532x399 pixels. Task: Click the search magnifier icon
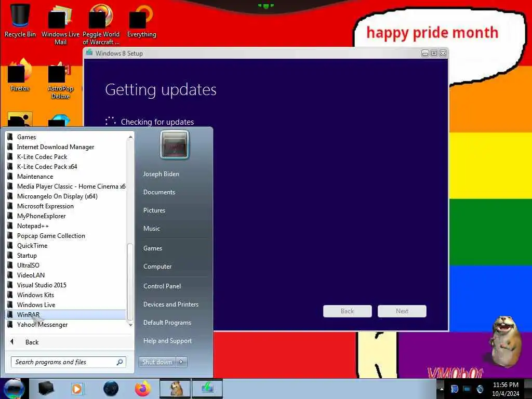(120, 362)
